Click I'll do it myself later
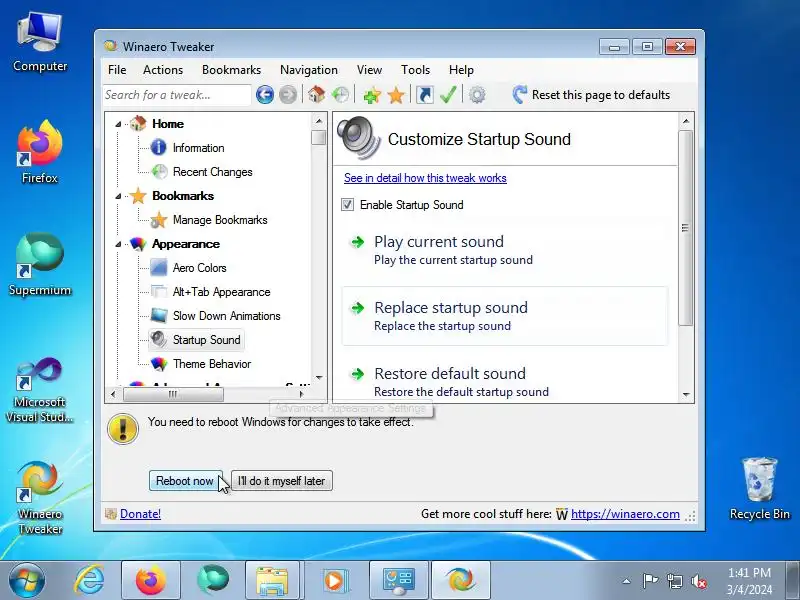This screenshot has height=600, width=800. click(282, 481)
